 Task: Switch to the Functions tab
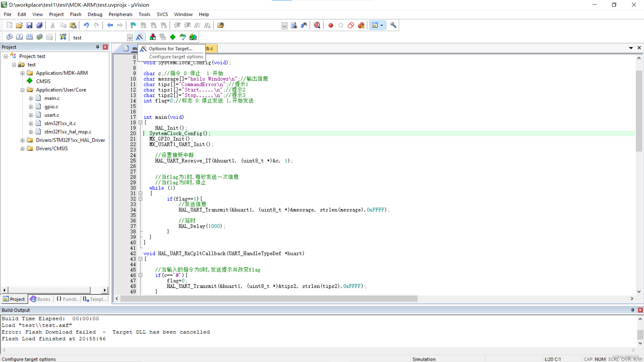(68, 299)
